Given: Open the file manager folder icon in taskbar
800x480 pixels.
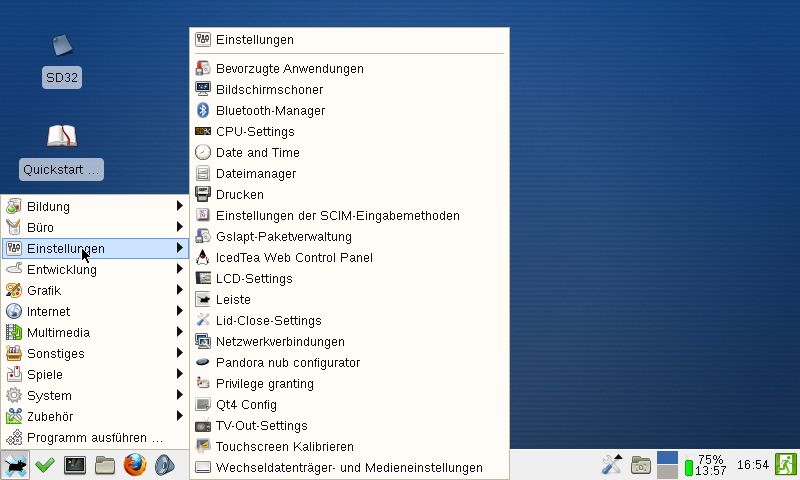Looking at the screenshot, I should pyautogui.click(x=105, y=465).
